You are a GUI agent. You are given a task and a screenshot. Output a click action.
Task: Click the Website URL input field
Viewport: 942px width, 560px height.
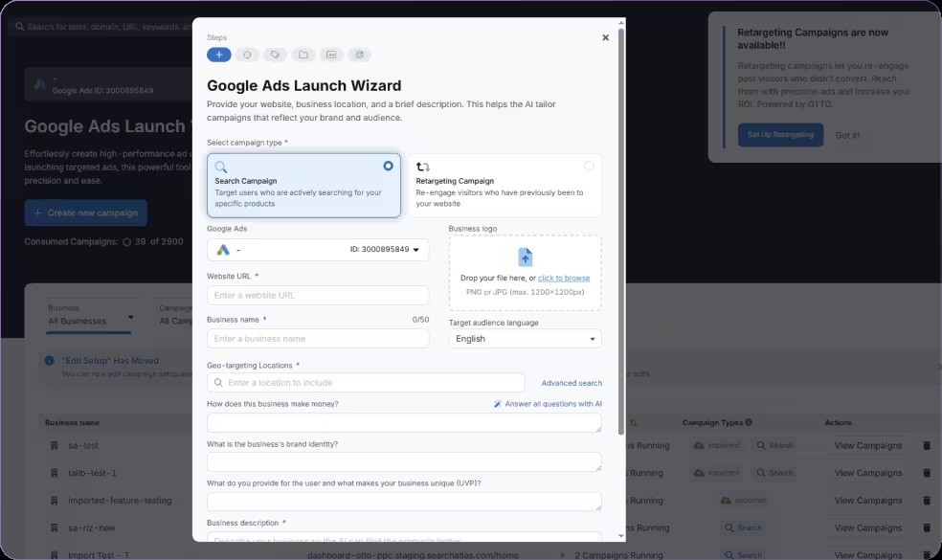point(318,295)
